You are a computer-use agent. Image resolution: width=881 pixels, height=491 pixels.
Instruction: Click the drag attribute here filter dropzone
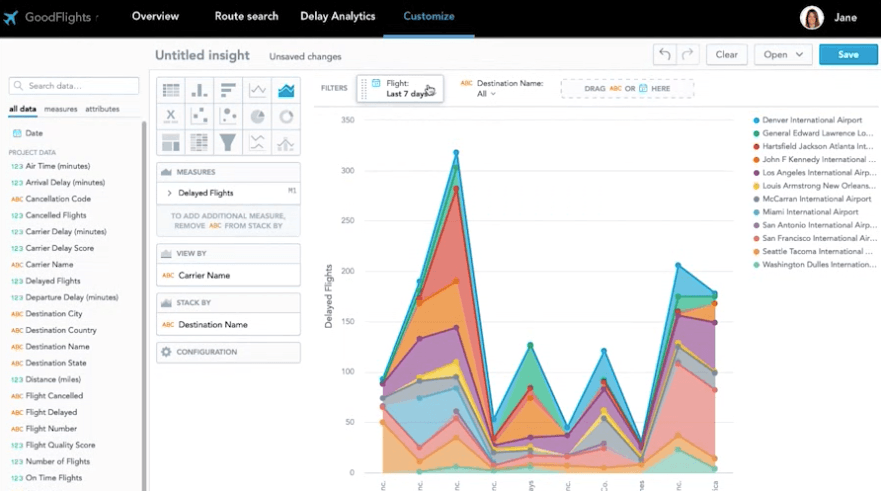click(x=627, y=89)
